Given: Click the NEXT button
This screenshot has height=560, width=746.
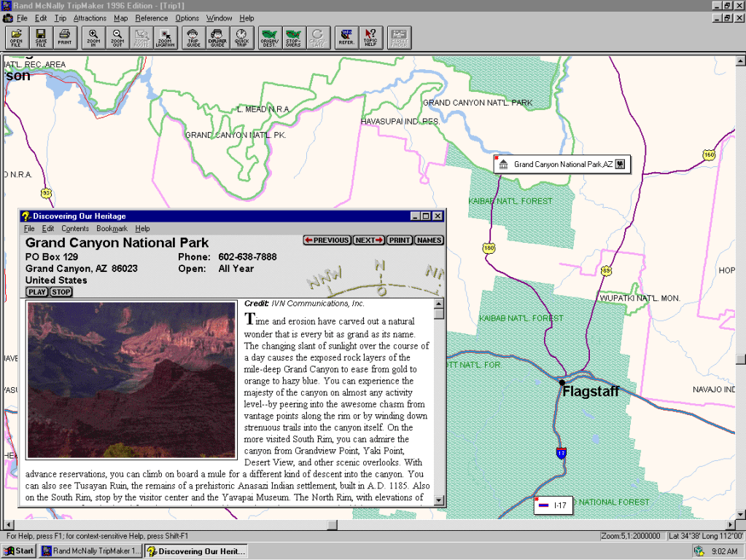Looking at the screenshot, I should pyautogui.click(x=369, y=240).
